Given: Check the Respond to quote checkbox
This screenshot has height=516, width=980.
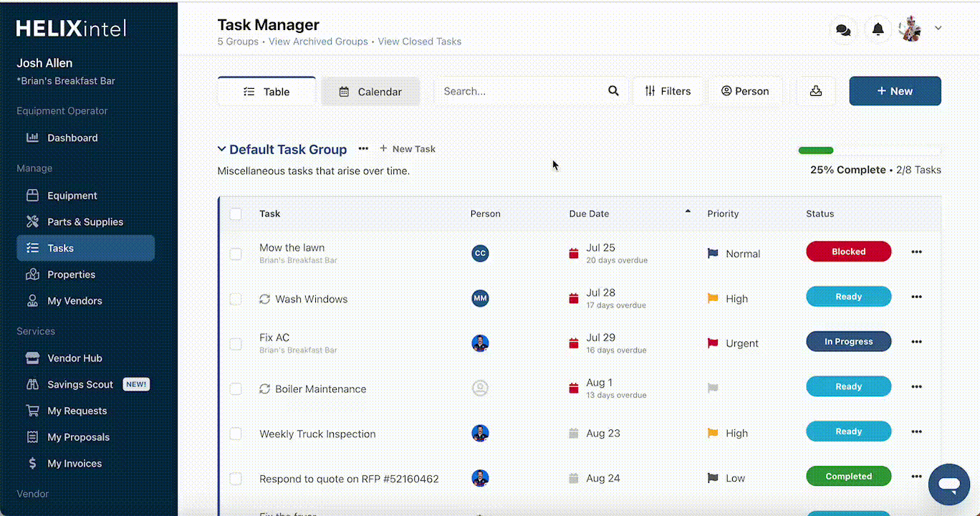Looking at the screenshot, I should (x=236, y=479).
